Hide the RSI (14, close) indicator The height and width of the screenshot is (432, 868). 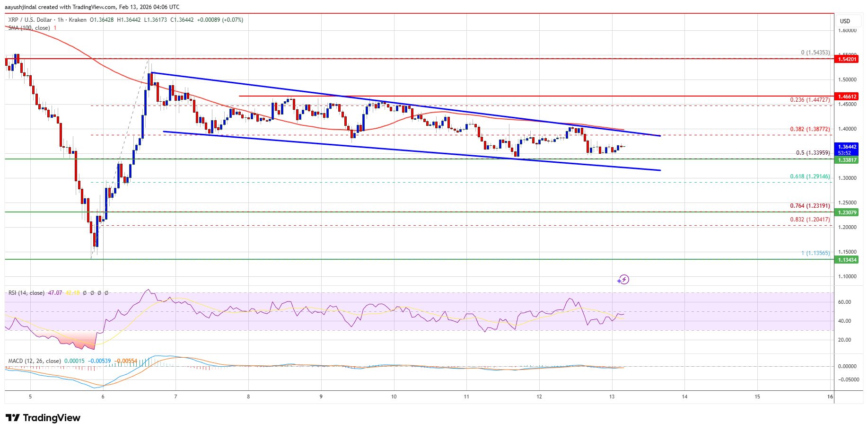pyautogui.click(x=26, y=293)
